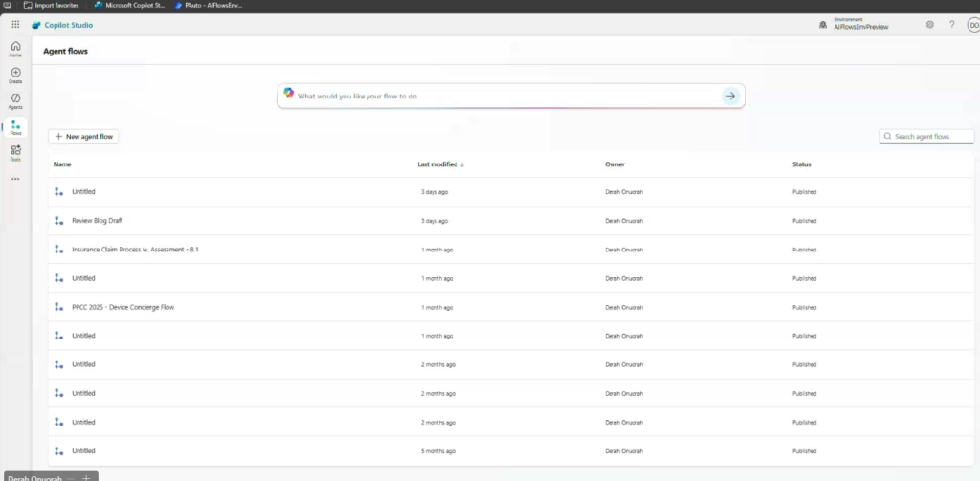Submit the flow prompt with arrow button
980x481 pixels.
click(x=730, y=96)
